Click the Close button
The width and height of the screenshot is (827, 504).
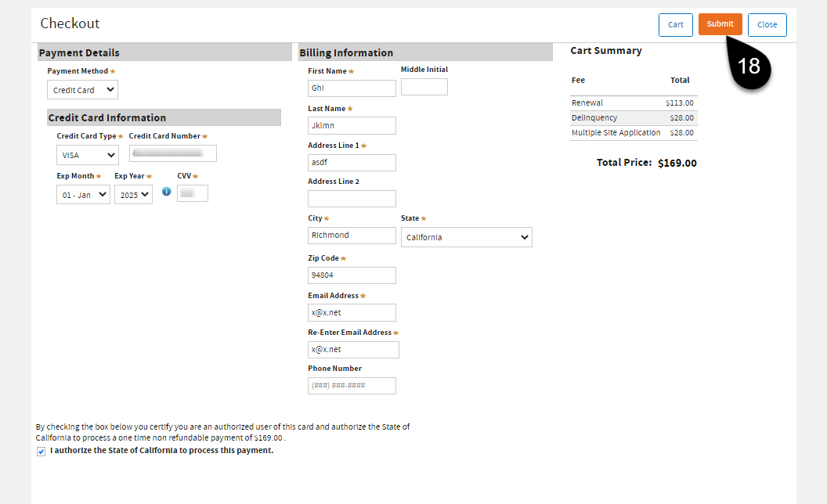(x=767, y=24)
